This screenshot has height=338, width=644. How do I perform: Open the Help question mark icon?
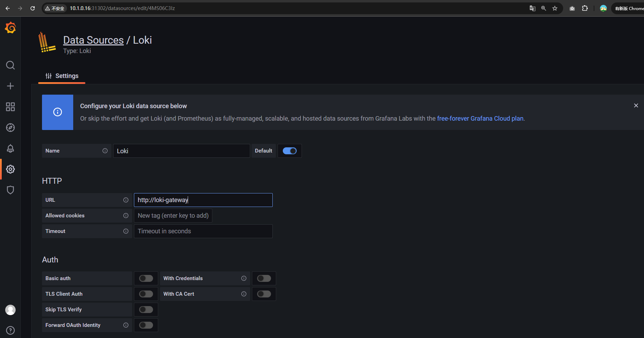pos(10,330)
